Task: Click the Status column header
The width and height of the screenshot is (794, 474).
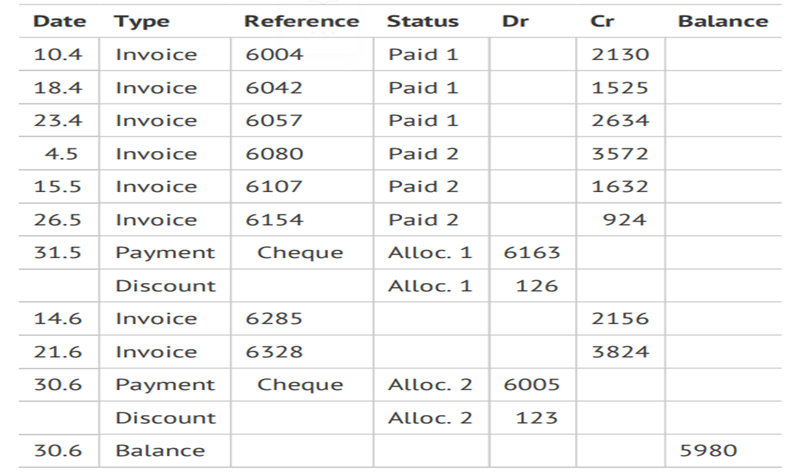Action: (423, 21)
